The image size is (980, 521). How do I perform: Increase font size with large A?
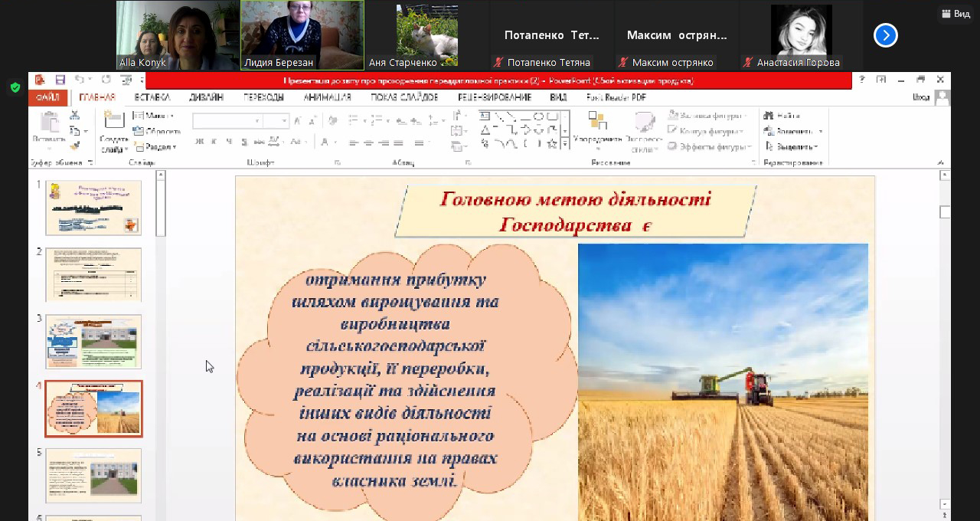coord(299,121)
